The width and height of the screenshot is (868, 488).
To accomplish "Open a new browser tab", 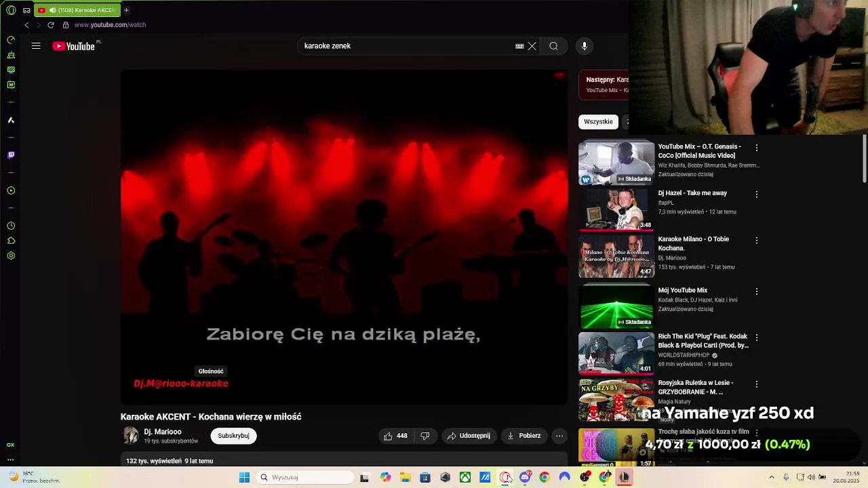I will point(126,10).
